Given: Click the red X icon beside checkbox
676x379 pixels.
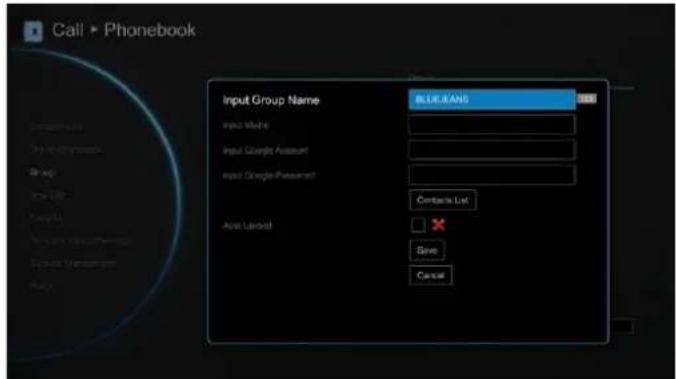Looking at the screenshot, I should (x=438, y=225).
